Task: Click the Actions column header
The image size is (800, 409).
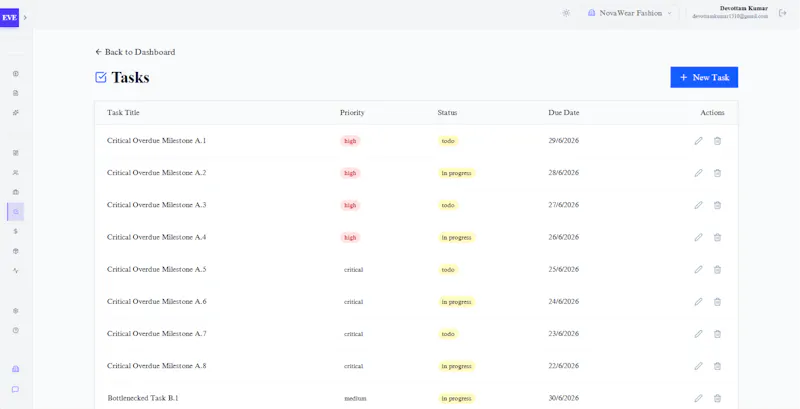Action: (712, 113)
